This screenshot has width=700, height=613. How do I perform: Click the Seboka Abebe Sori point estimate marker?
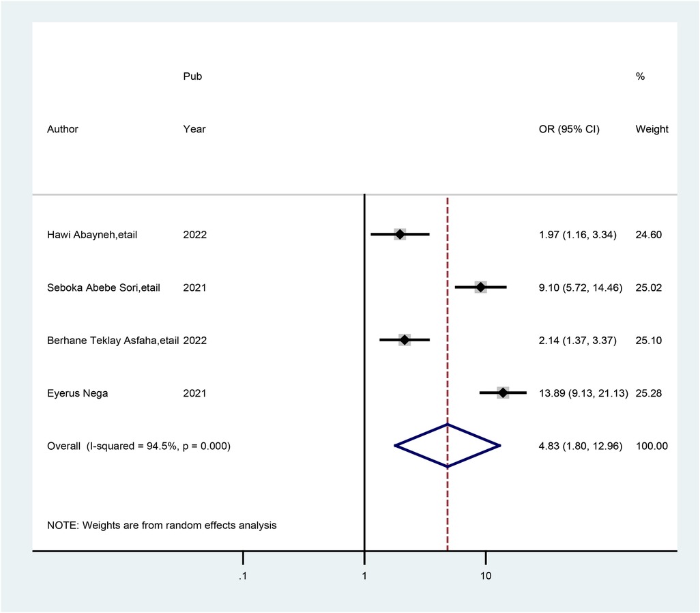[480, 287]
